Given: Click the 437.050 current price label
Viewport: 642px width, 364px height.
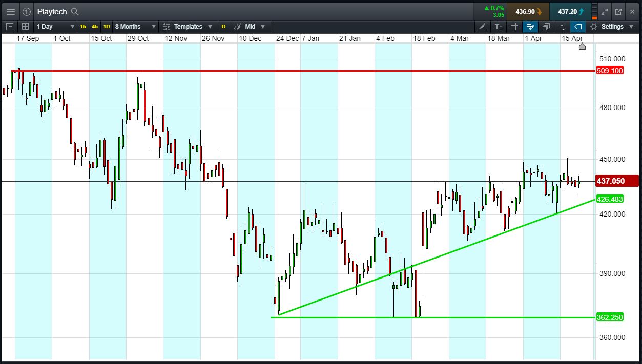Looking at the screenshot, I should [x=617, y=181].
